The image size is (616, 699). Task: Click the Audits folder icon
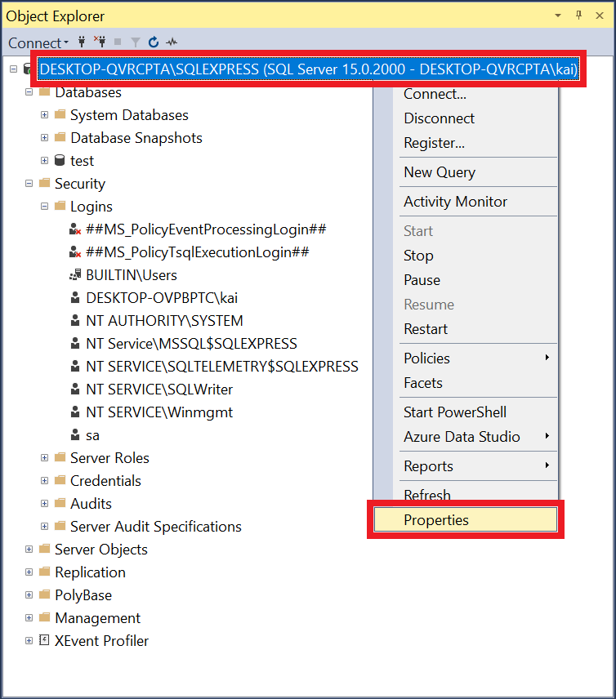[x=60, y=503]
